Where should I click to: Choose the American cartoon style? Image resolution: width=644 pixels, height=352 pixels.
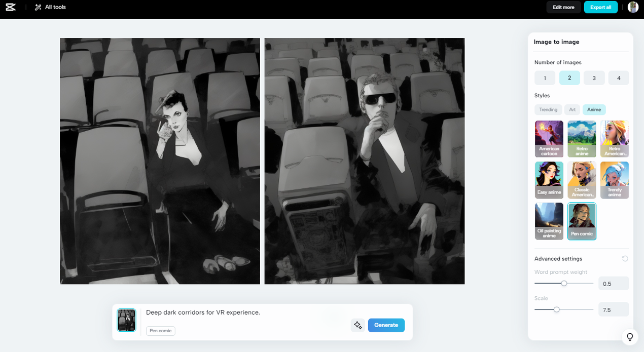[x=549, y=139]
